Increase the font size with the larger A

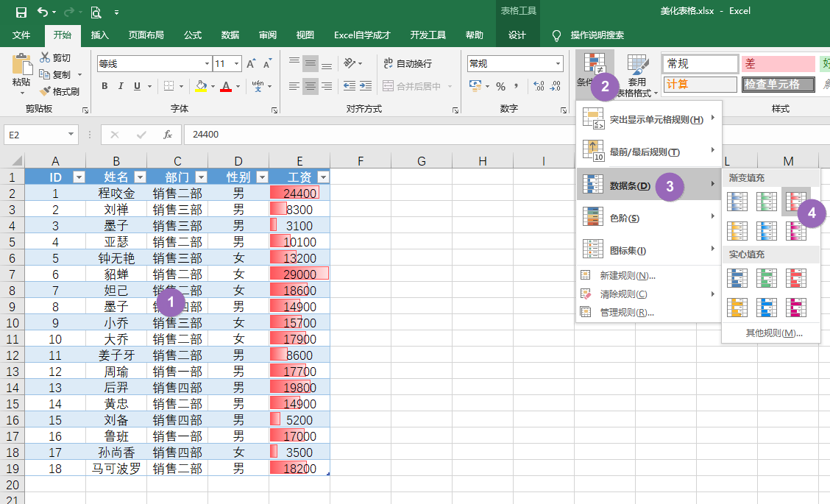pyautogui.click(x=251, y=63)
